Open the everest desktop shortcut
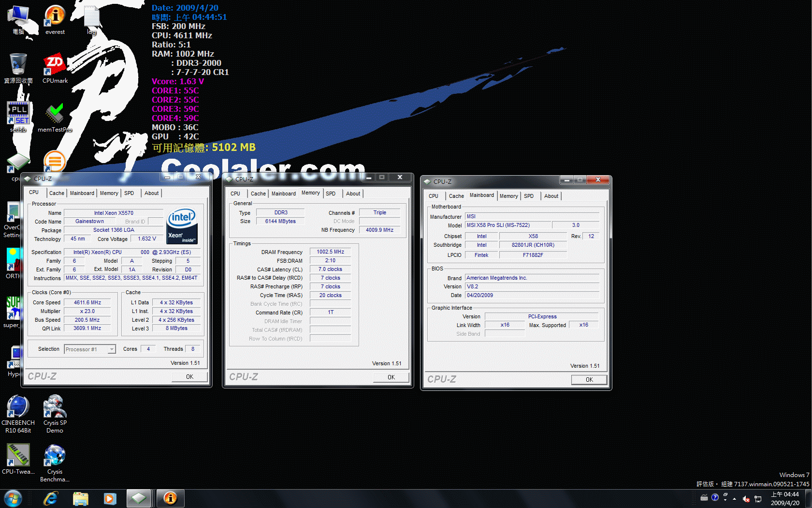 pos(55,19)
